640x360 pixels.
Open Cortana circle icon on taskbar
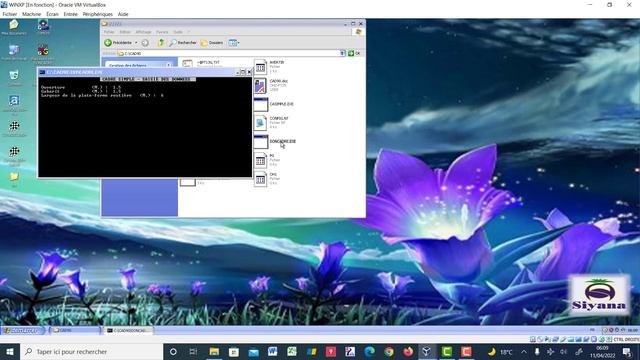click(173, 351)
